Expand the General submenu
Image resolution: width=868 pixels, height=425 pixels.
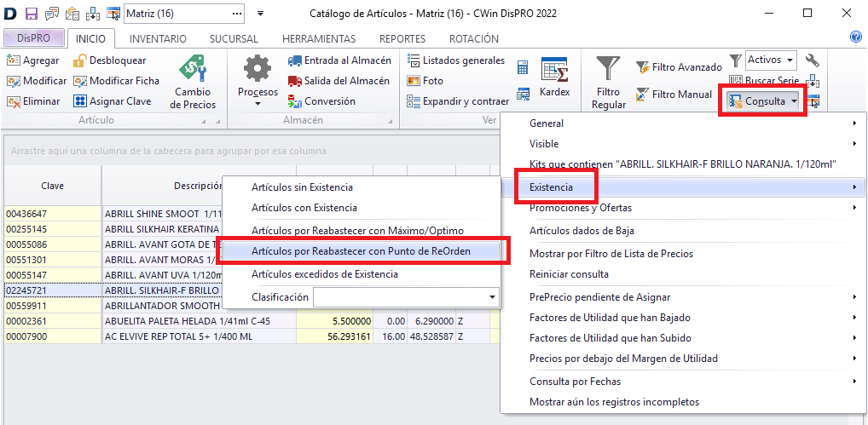(683, 123)
